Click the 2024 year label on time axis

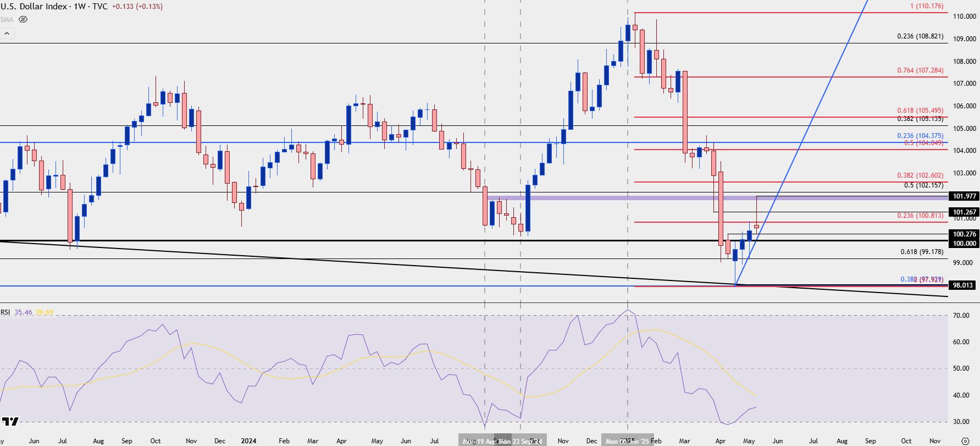pyautogui.click(x=248, y=441)
